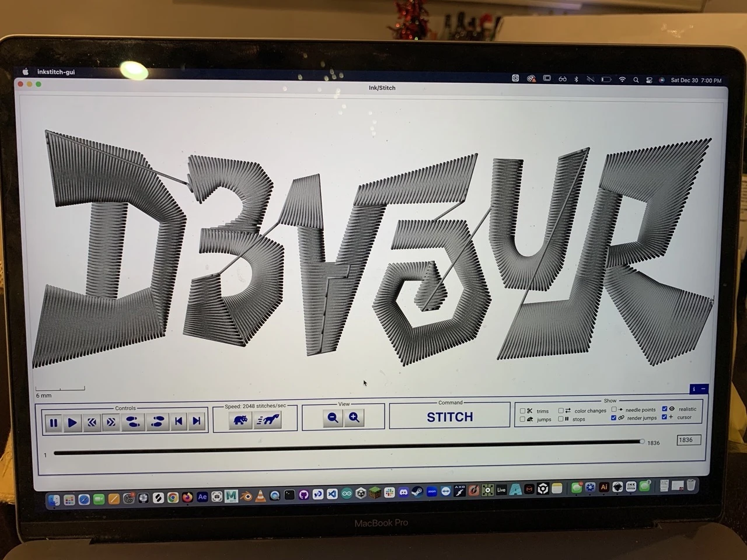
Task: Step one stitch forward with the footprints icon
Action: tap(157, 421)
